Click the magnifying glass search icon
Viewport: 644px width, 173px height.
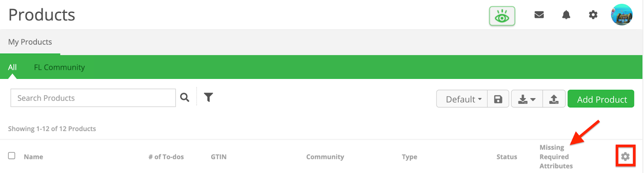coord(185,97)
